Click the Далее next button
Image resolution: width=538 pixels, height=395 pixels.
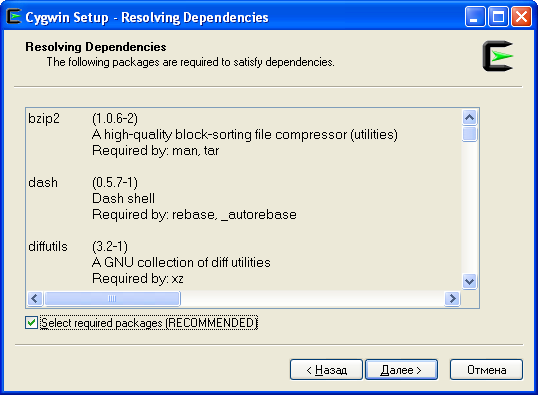click(401, 370)
